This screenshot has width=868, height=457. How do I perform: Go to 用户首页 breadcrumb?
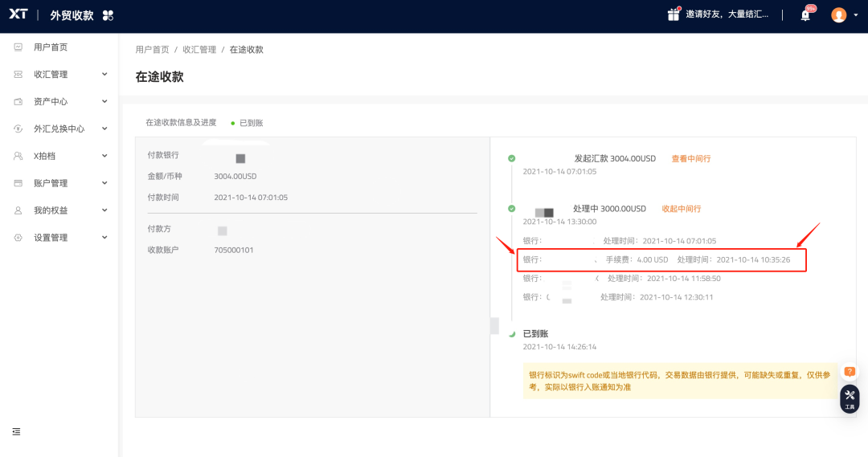152,49
